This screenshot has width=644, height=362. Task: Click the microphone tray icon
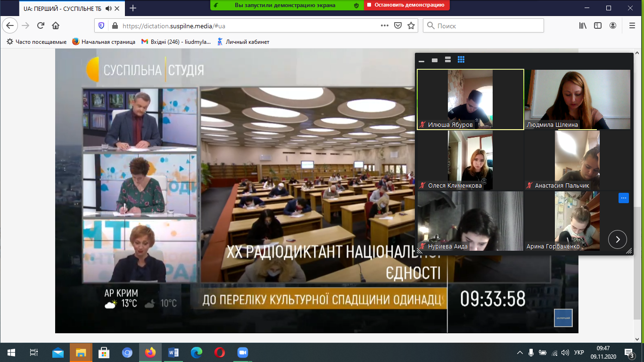(x=531, y=353)
